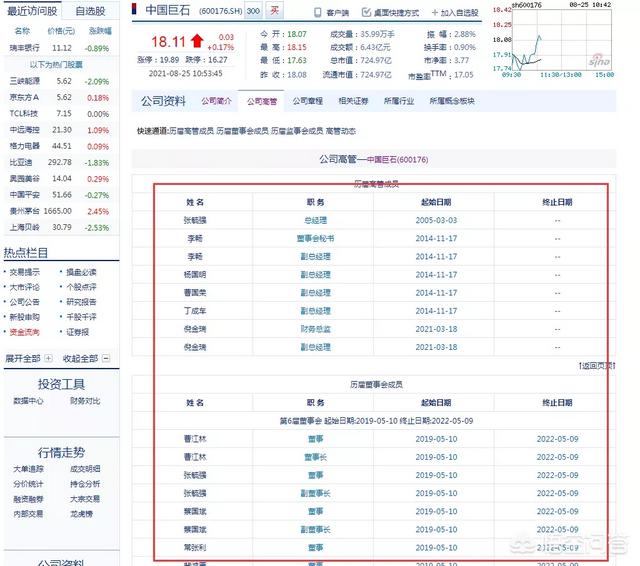The height and width of the screenshot is (566, 640).
Task: Open 三峡能源 in hot stocks list
Action: click(24, 81)
